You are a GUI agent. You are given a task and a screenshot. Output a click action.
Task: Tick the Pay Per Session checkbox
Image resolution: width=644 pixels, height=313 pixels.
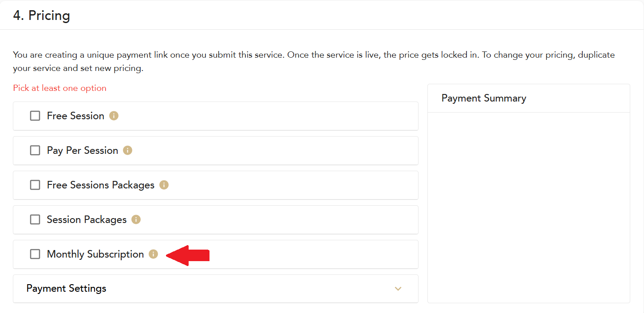click(35, 151)
